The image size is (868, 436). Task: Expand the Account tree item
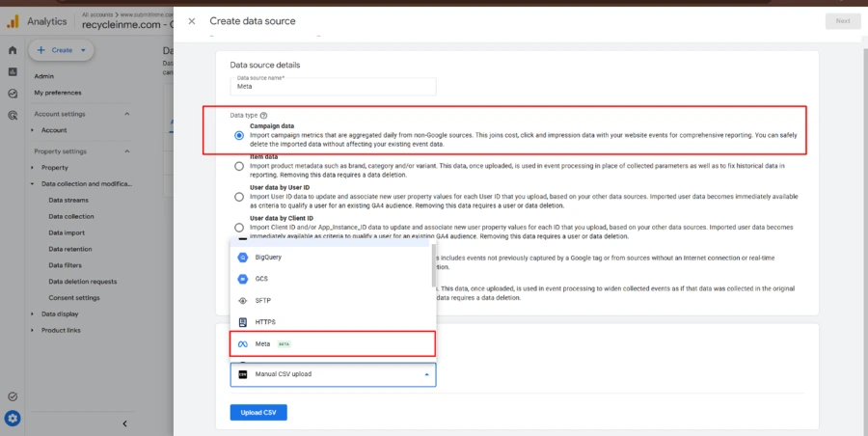point(32,130)
